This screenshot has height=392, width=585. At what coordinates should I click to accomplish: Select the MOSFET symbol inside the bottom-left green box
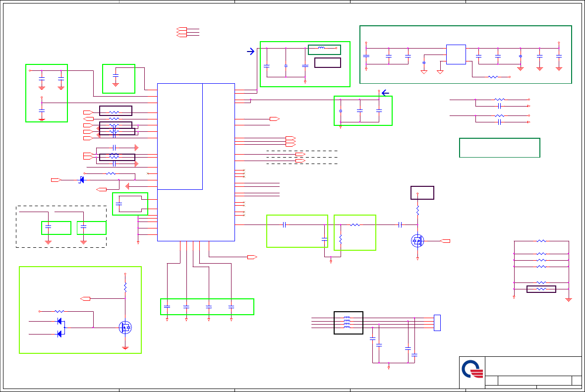[125, 328]
